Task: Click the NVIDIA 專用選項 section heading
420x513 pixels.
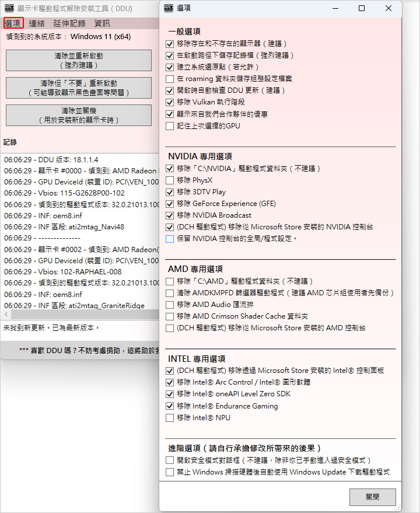Action: coord(200,156)
